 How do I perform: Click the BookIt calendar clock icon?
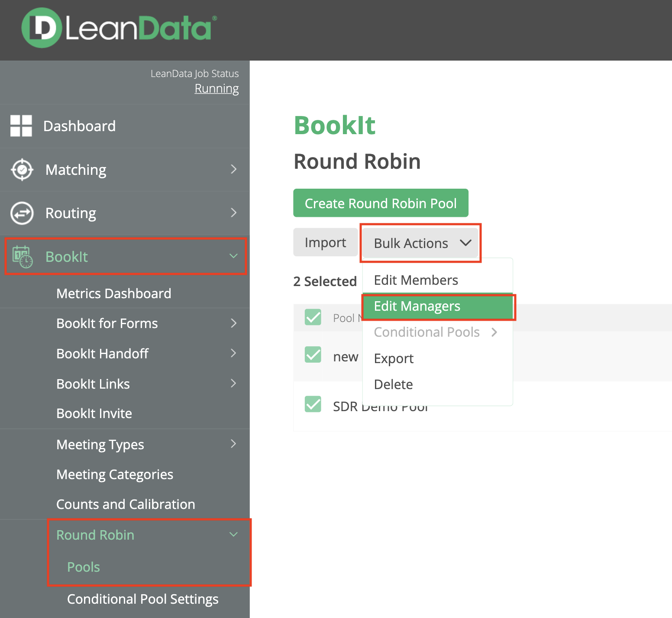tap(23, 257)
